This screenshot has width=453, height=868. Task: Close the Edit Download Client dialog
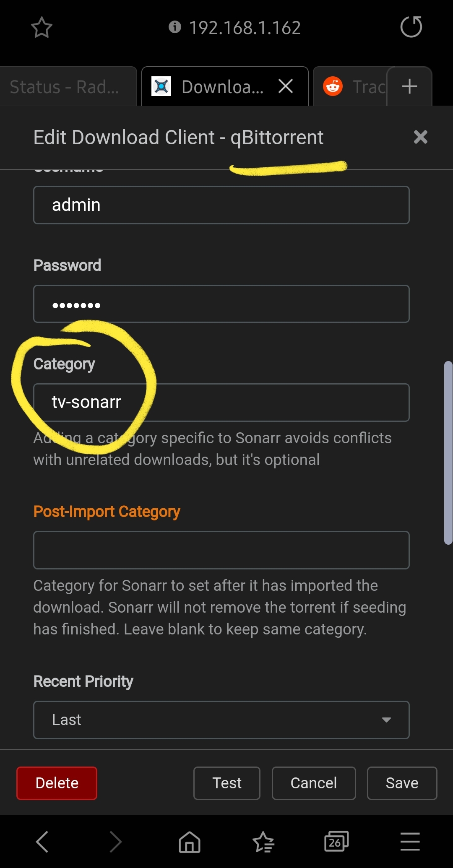(420, 137)
